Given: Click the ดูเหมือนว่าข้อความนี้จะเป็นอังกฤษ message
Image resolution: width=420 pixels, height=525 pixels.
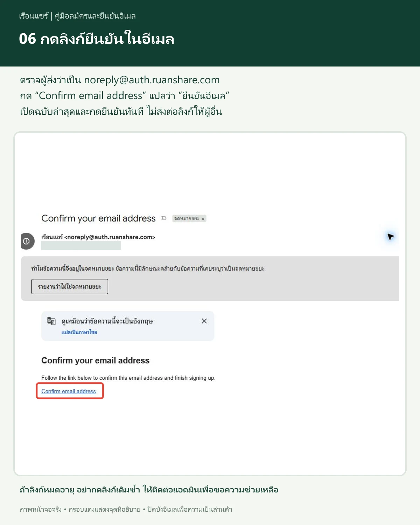Looking at the screenshot, I should click(107, 321).
